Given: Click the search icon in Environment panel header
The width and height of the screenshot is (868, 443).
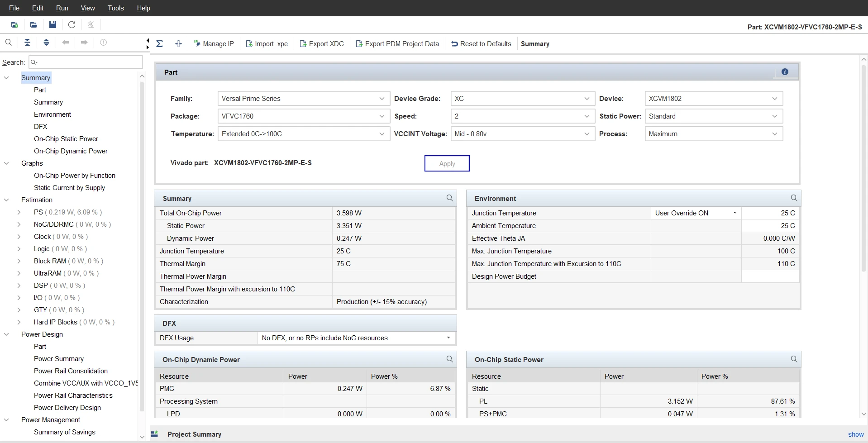Looking at the screenshot, I should pos(794,198).
